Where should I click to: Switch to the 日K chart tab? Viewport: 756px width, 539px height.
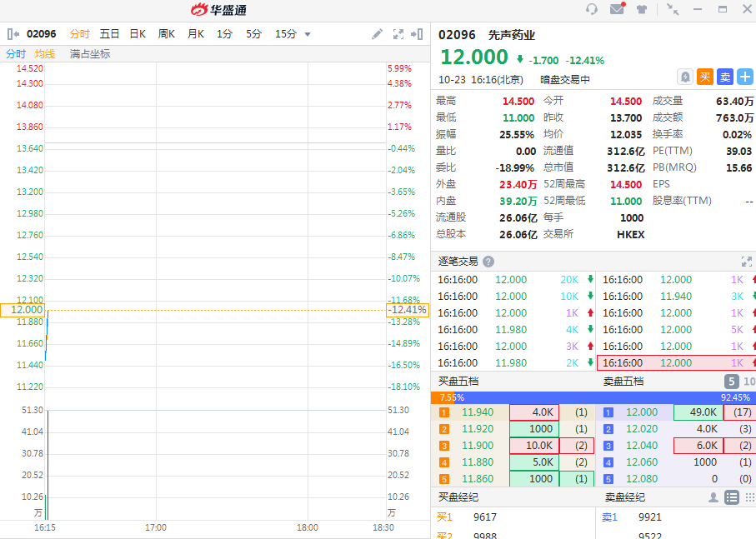point(137,34)
